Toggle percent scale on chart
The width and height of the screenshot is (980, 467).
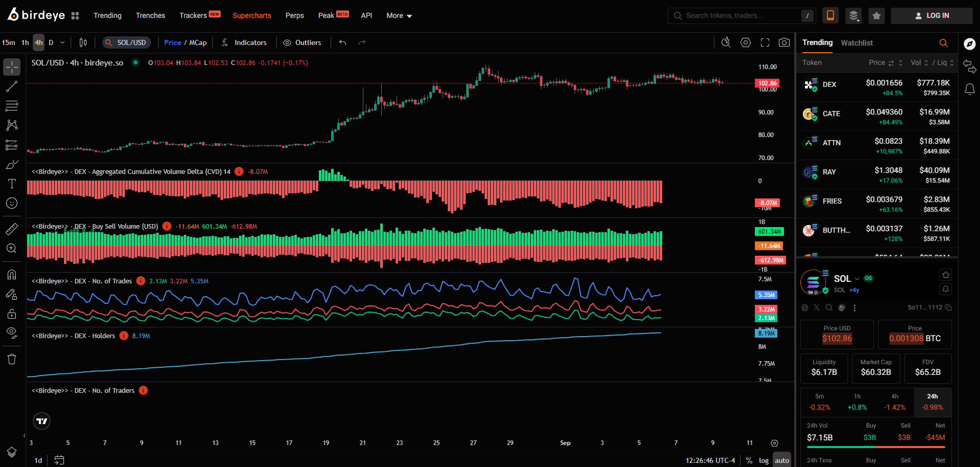[x=749, y=460]
